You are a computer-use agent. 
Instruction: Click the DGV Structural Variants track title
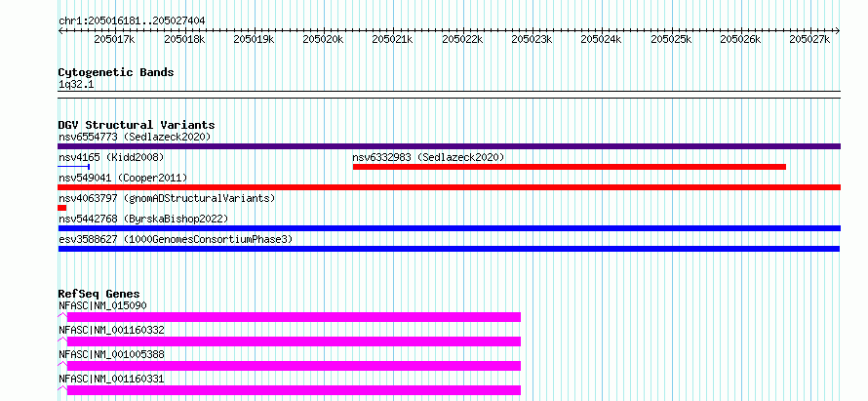137,125
